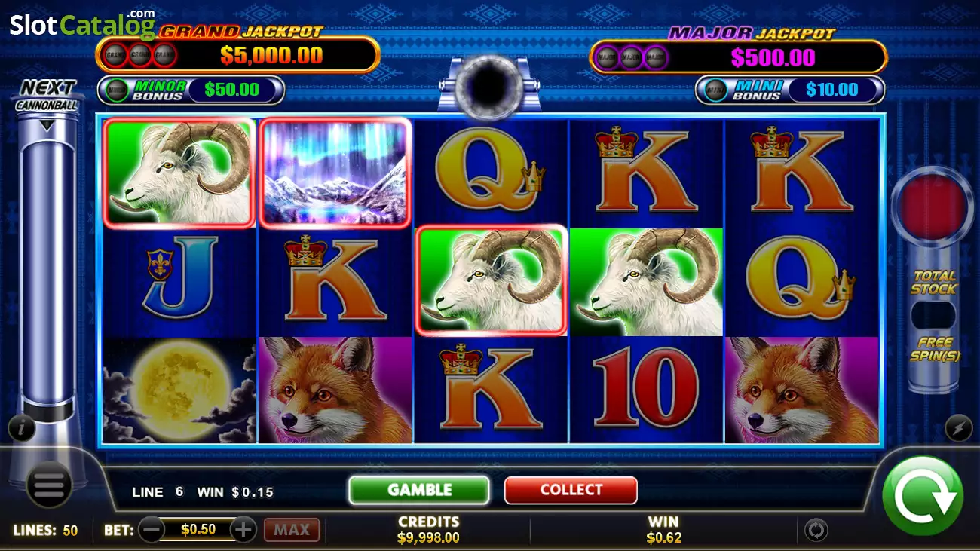Click the Next Cannonball tube meter

pos(47,264)
